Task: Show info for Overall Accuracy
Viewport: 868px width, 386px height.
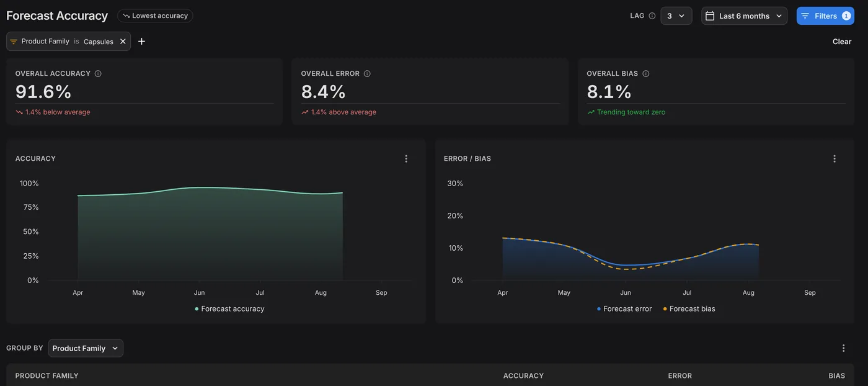Action: click(98, 73)
